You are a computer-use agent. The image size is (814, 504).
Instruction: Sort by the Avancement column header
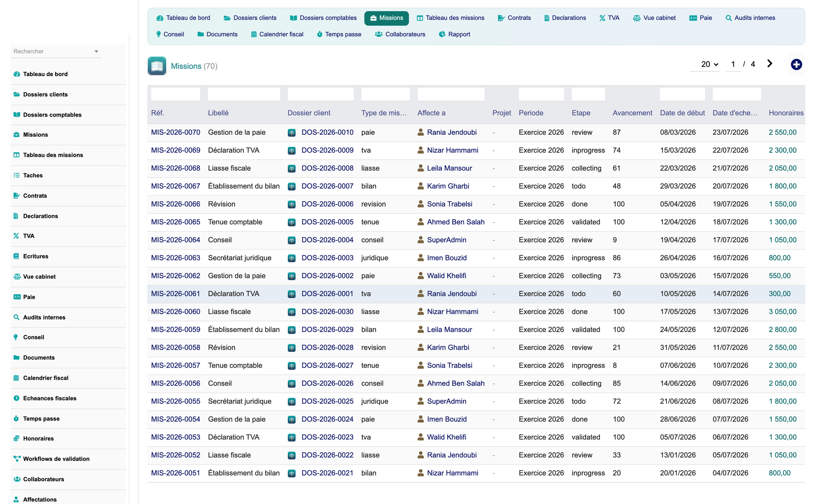(632, 113)
